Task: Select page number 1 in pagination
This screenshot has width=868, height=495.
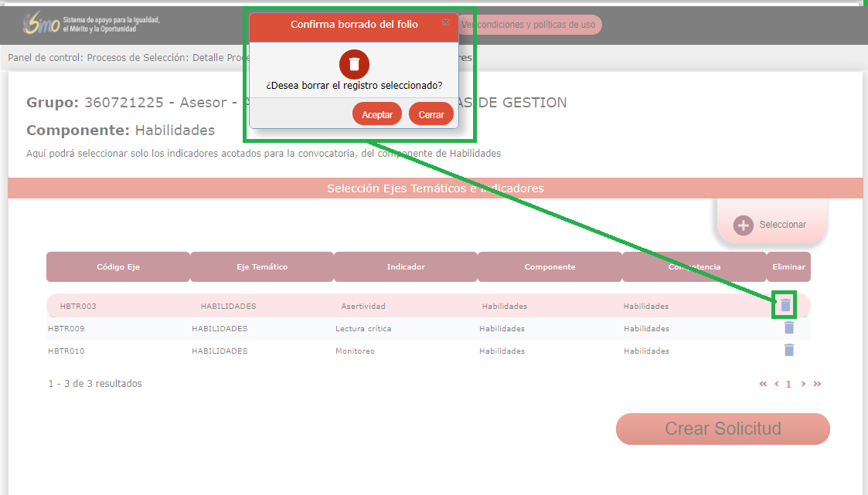Action: point(788,384)
